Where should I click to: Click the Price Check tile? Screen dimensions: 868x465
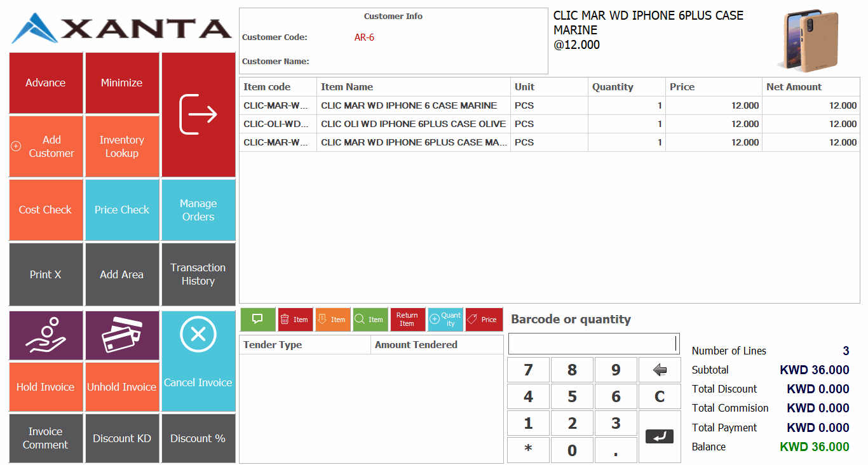pos(122,210)
